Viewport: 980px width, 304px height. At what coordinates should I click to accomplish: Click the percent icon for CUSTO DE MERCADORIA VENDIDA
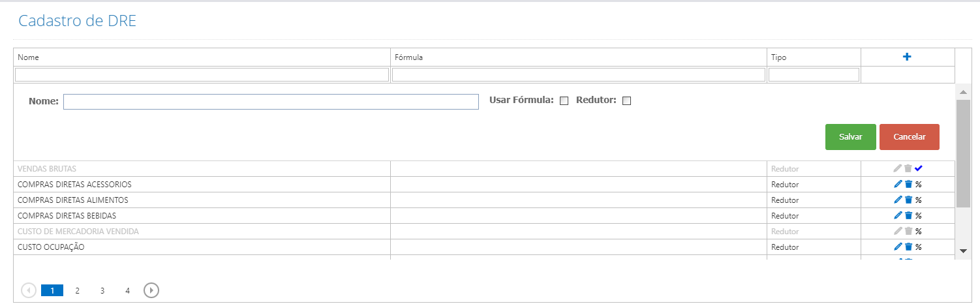(x=918, y=231)
